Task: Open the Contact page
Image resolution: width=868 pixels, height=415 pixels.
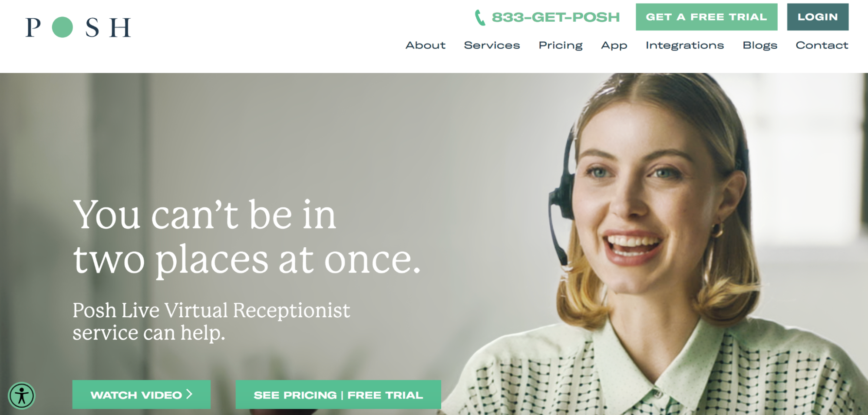Action: click(x=822, y=45)
